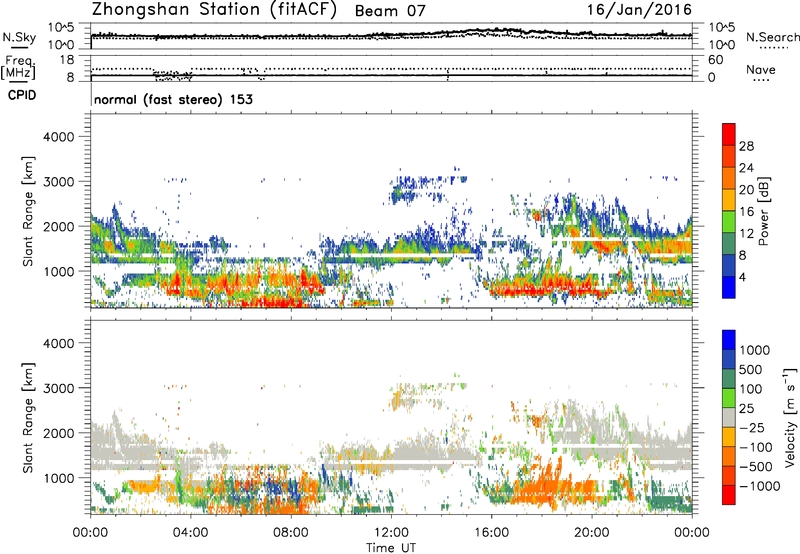Click the 2000 tick in the power panel
Viewport: 800px width, 554px height.
59,226
